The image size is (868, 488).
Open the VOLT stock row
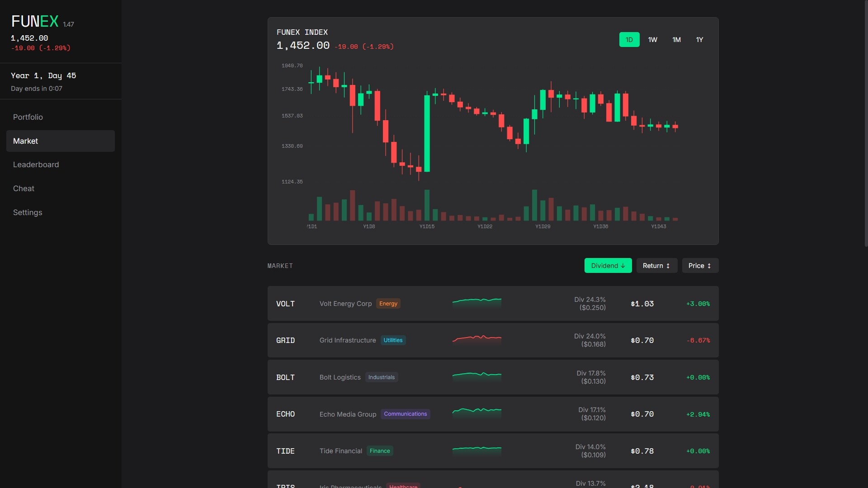(493, 304)
